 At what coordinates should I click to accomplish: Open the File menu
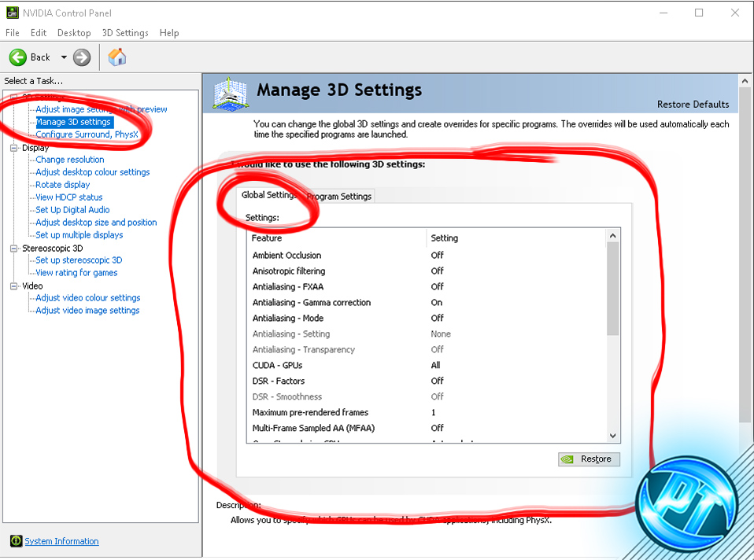(13, 33)
